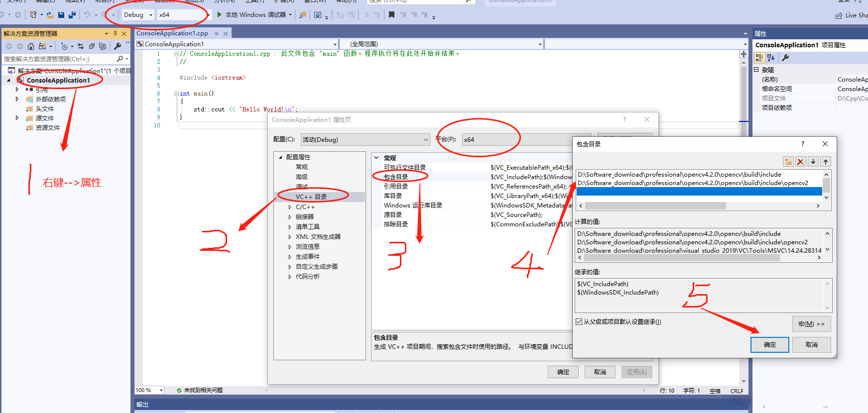Select the 高级 item in property tree
This screenshot has height=413, width=868.
click(x=302, y=177)
